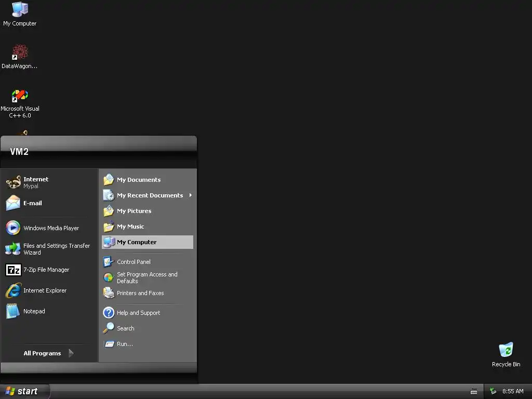
Task: Click the Internet Explorer label
Action: coord(45,290)
